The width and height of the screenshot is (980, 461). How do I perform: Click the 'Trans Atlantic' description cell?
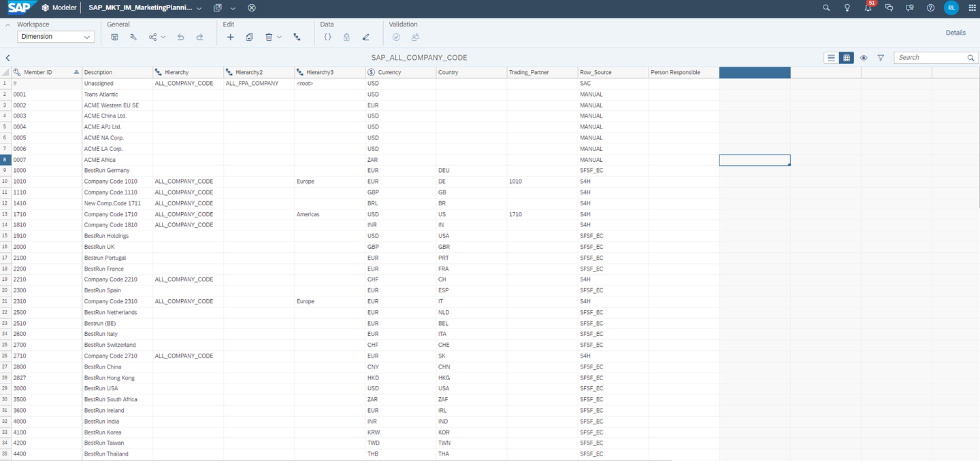(x=118, y=95)
